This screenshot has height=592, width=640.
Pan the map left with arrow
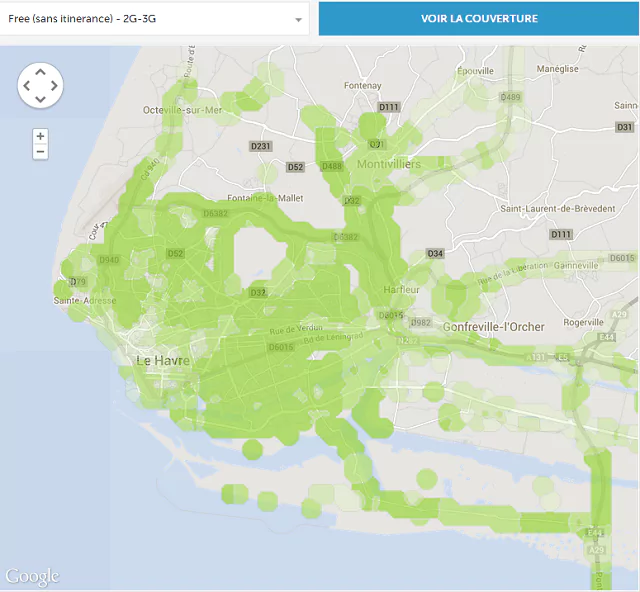click(26, 86)
